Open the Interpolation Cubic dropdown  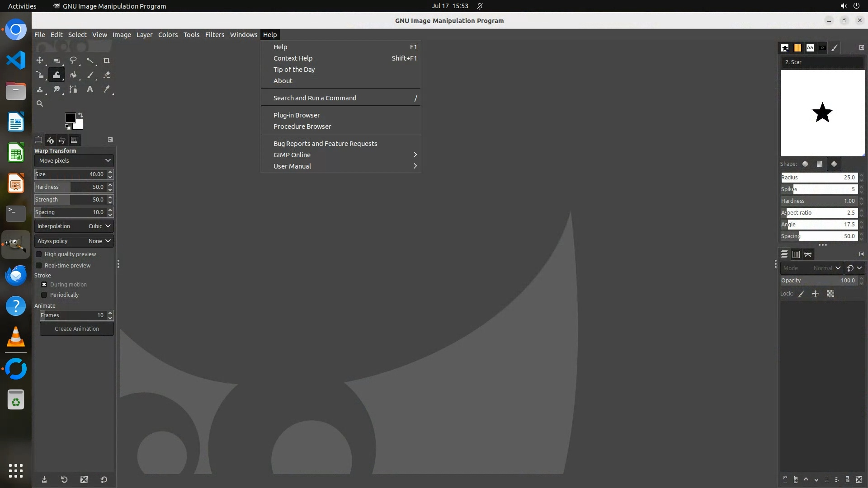click(74, 226)
